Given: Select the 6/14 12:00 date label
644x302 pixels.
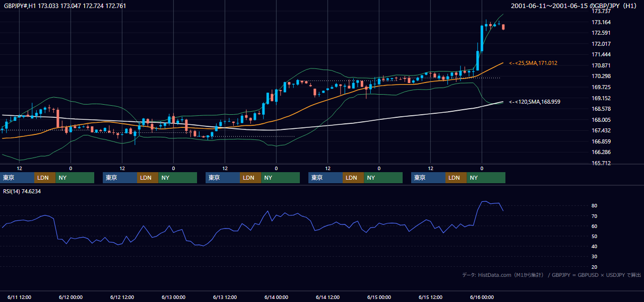Looking at the screenshot, I should 328,297.
